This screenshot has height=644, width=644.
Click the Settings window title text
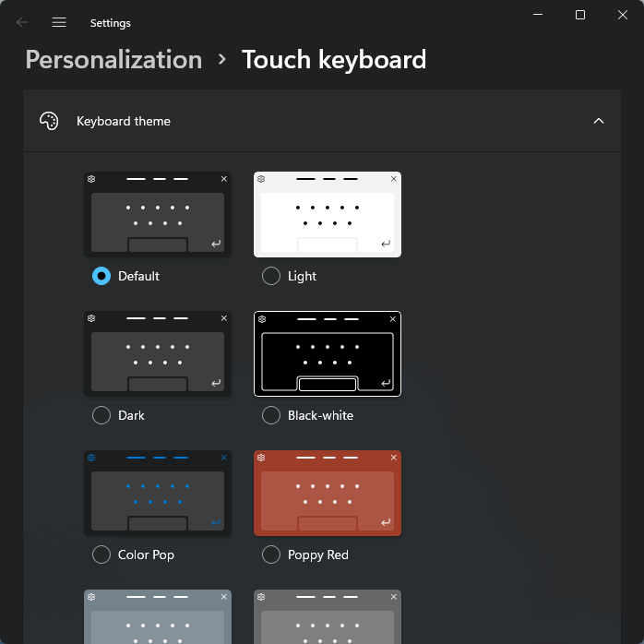[111, 23]
